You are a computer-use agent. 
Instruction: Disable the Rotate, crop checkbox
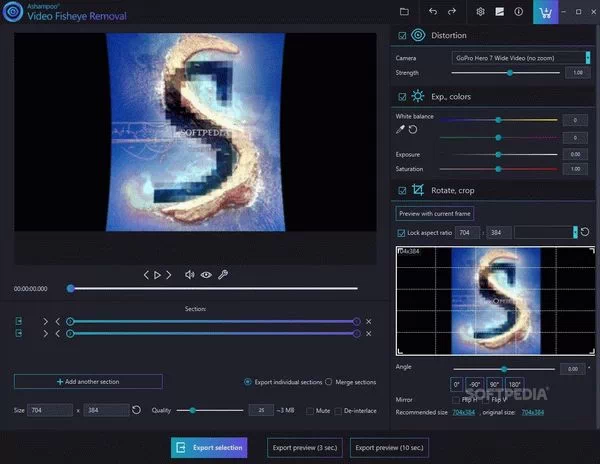(402, 190)
